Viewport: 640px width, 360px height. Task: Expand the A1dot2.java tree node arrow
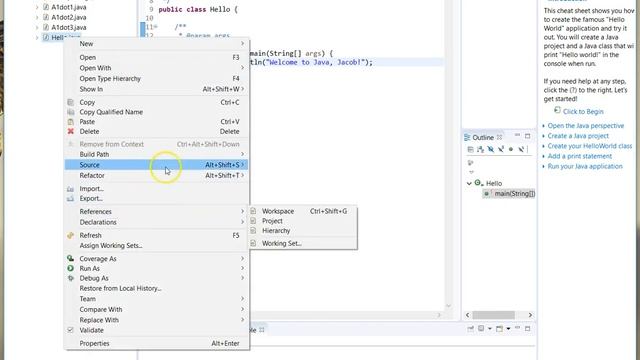37,17
